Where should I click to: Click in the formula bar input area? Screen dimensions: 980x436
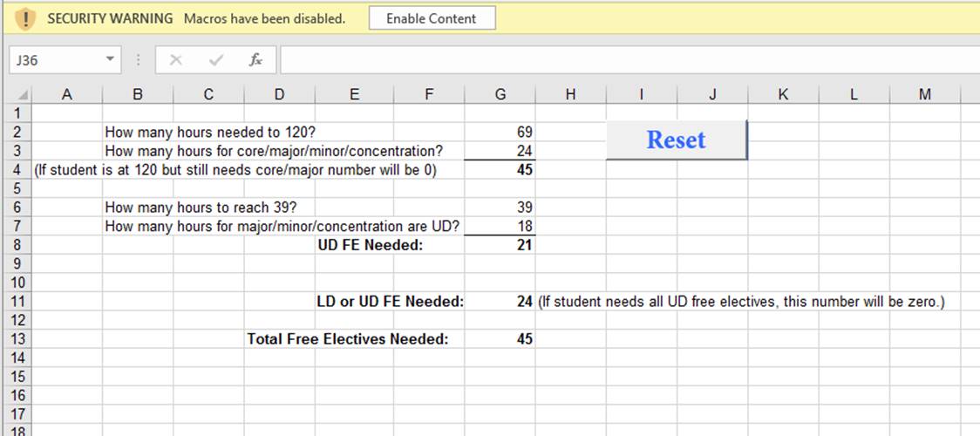(x=610, y=60)
